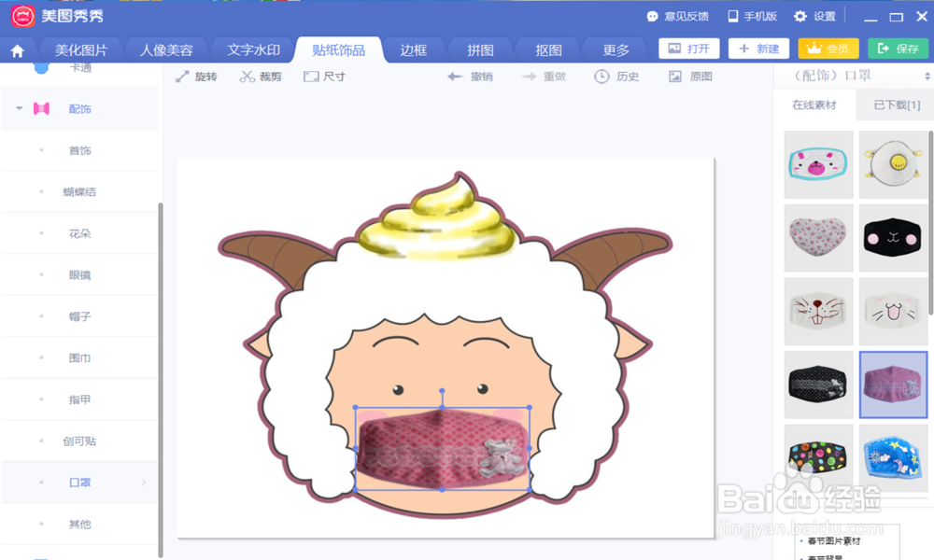Switch to 抠图 tab
This screenshot has height=560, width=934.
tap(548, 50)
